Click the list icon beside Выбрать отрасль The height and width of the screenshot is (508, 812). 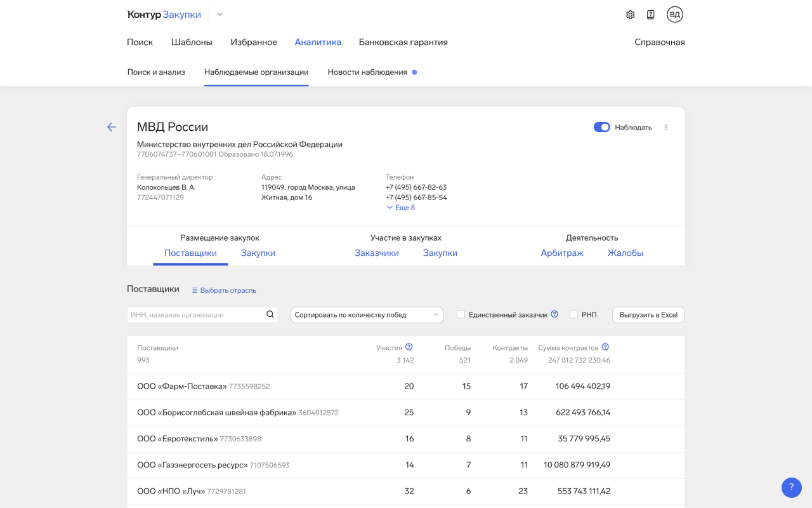(x=195, y=290)
